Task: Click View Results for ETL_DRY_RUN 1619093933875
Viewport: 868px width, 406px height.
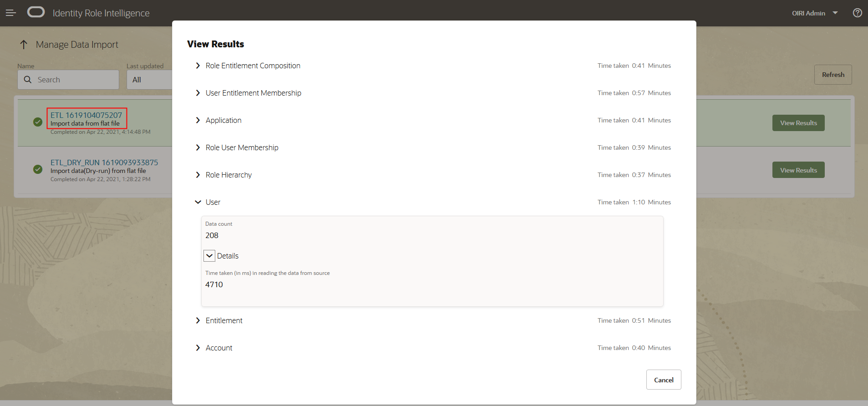Action: pos(798,170)
